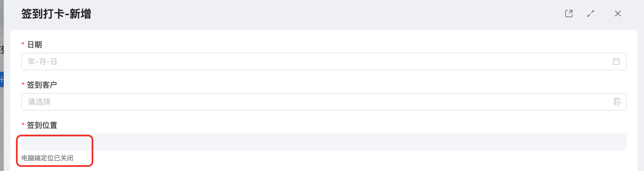This screenshot has height=171, width=644.
Task: Click the blue plus button at left edge
Action: pyautogui.click(x=2, y=80)
